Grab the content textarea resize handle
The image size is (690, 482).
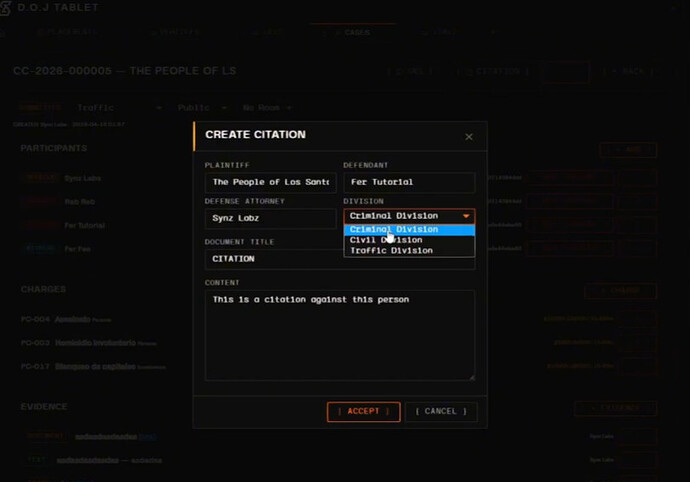point(472,377)
